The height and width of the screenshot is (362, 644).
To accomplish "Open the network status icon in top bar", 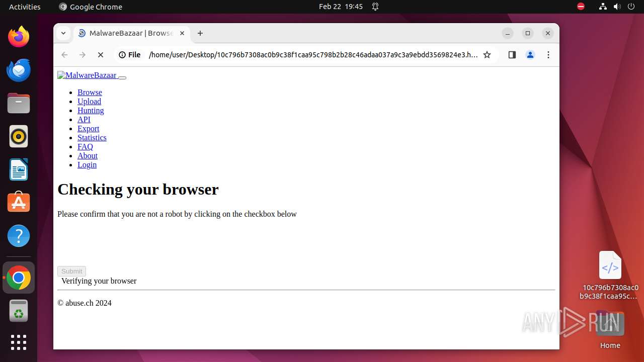I will [603, 7].
